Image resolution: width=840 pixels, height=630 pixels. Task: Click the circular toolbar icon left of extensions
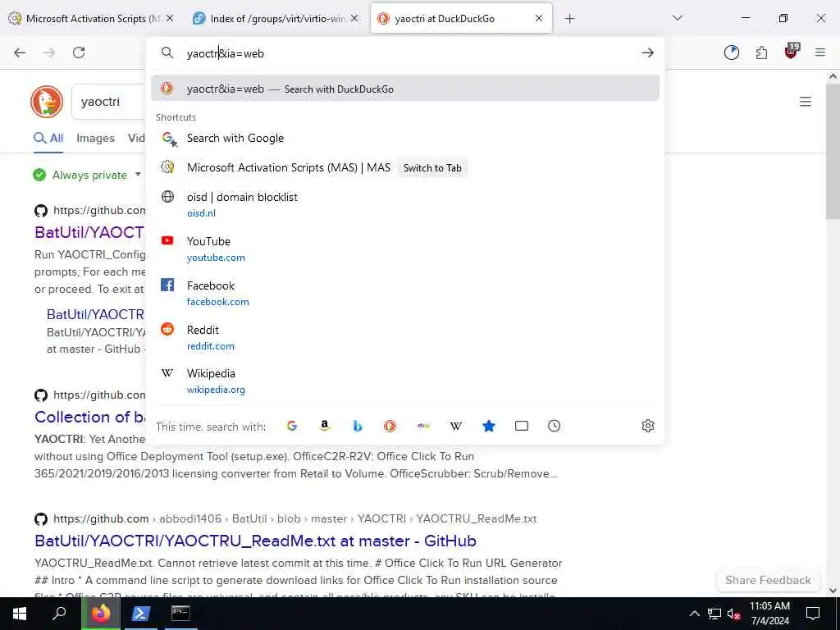coord(731,52)
